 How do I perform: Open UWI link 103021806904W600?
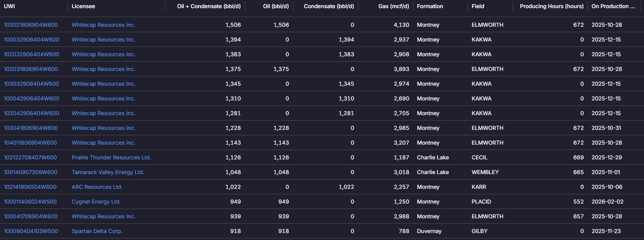(x=31, y=25)
